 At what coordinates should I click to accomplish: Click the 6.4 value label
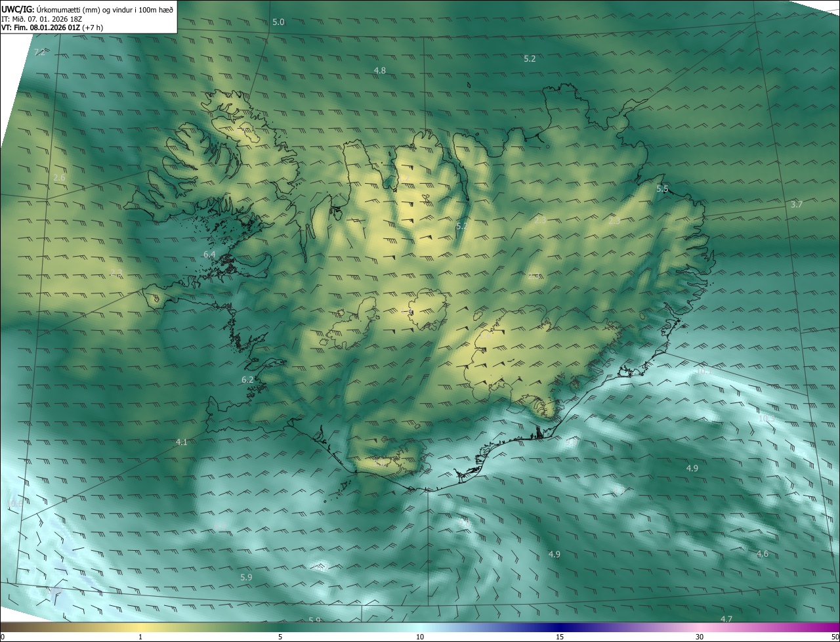(209, 254)
